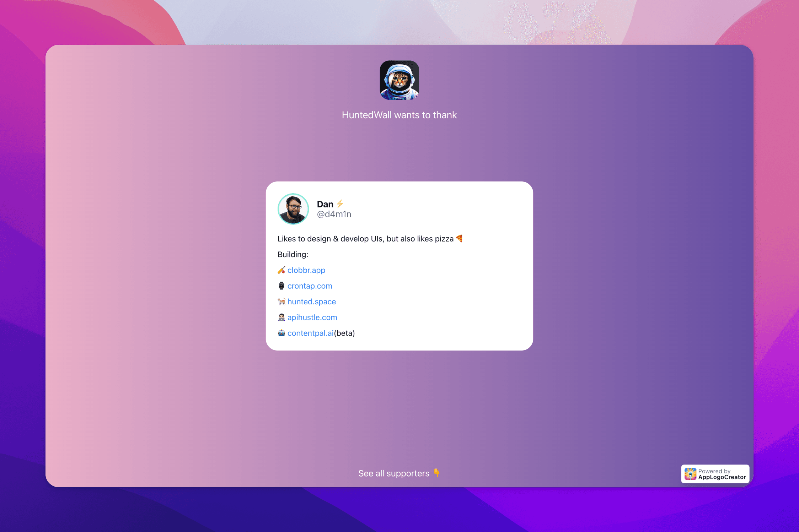Visit the hunted.space link
The height and width of the screenshot is (532, 799).
click(311, 302)
